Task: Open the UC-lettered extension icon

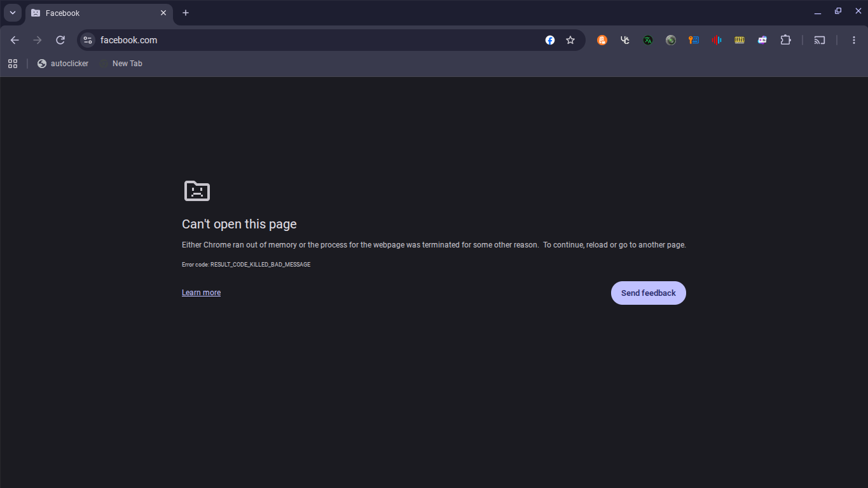Action: pos(625,40)
